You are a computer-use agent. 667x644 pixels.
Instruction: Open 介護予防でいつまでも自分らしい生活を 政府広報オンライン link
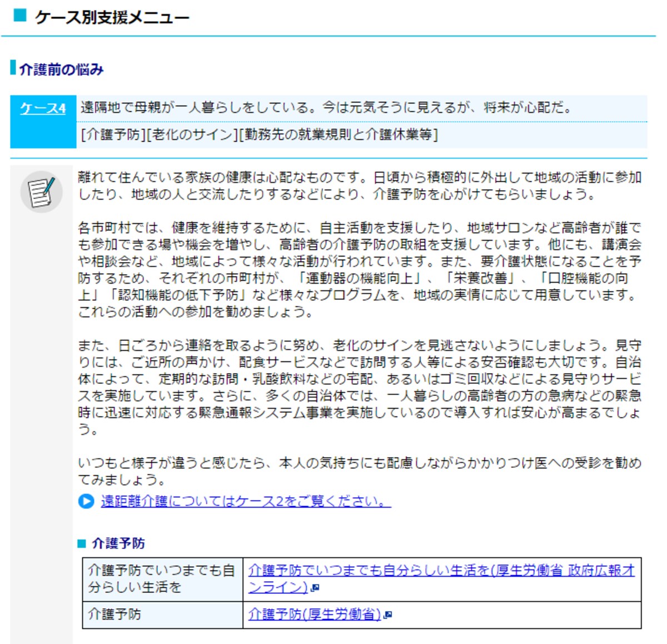click(x=441, y=578)
